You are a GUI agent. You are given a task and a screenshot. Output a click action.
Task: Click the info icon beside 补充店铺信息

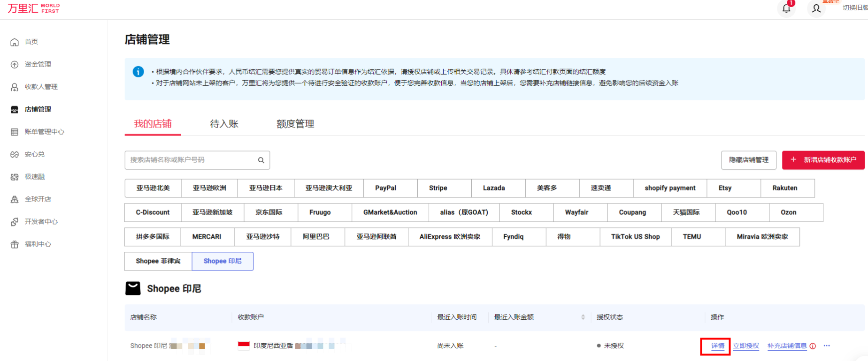[813, 346]
